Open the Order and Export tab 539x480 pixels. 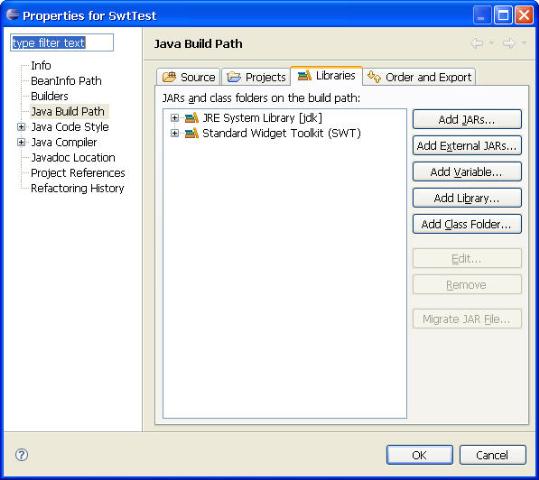pyautogui.click(x=419, y=77)
